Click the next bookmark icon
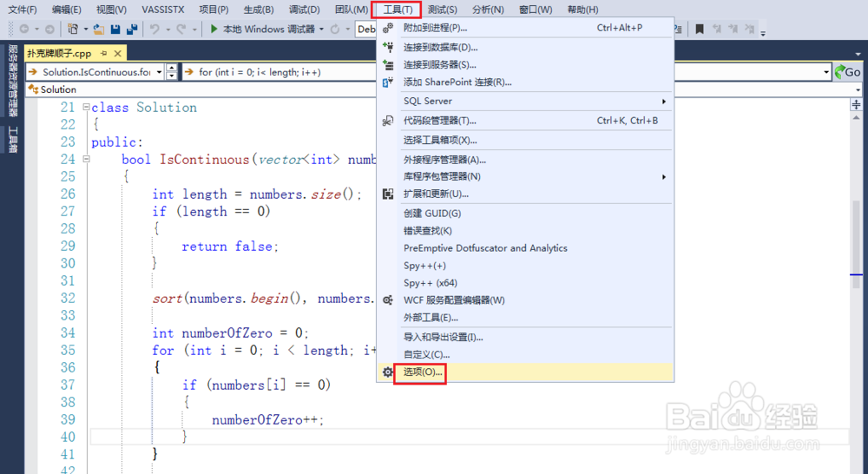This screenshot has height=474, width=868. coord(733,30)
